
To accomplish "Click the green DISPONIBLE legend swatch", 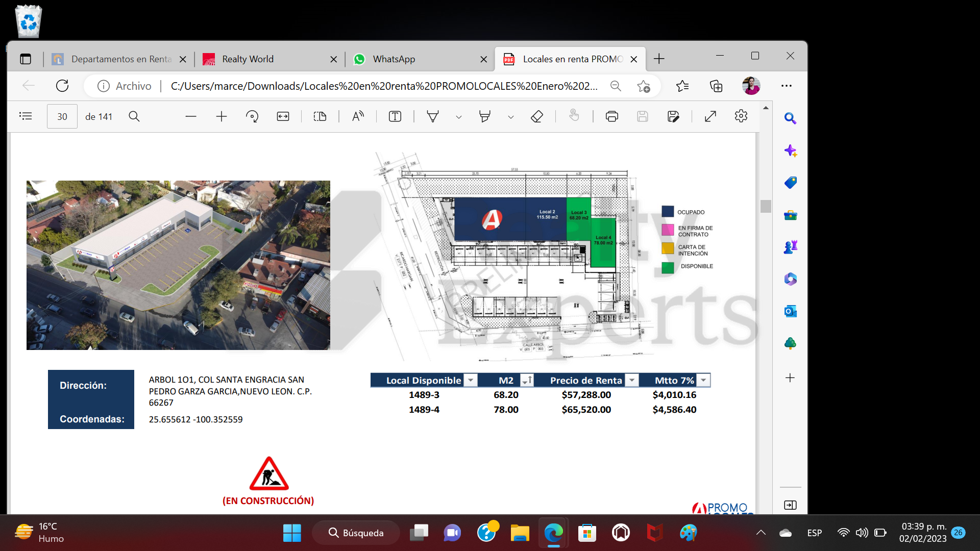I will point(668,267).
